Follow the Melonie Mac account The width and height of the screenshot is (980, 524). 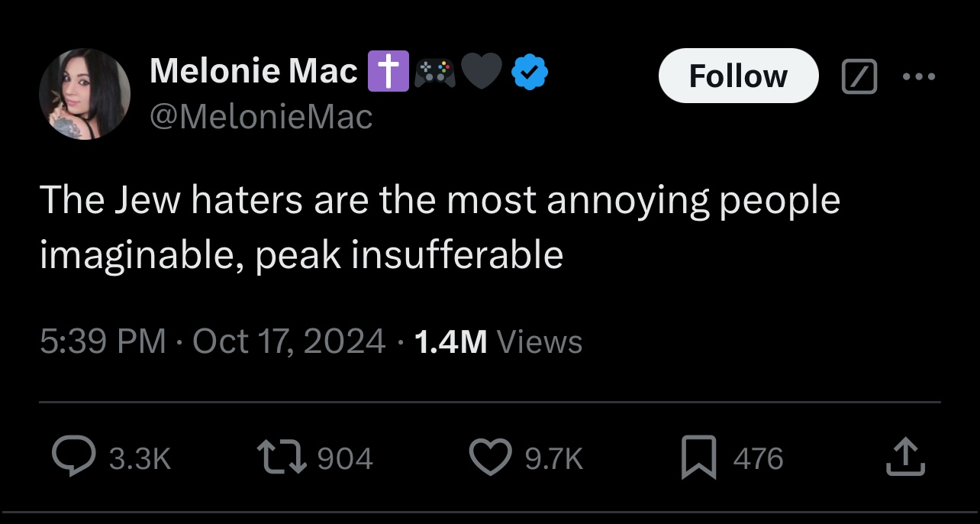click(737, 76)
